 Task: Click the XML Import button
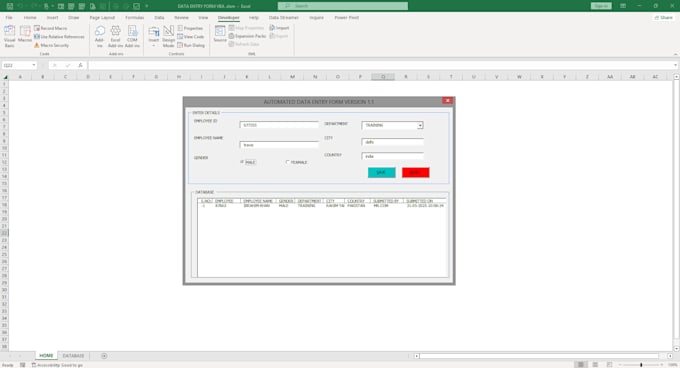[x=279, y=28]
